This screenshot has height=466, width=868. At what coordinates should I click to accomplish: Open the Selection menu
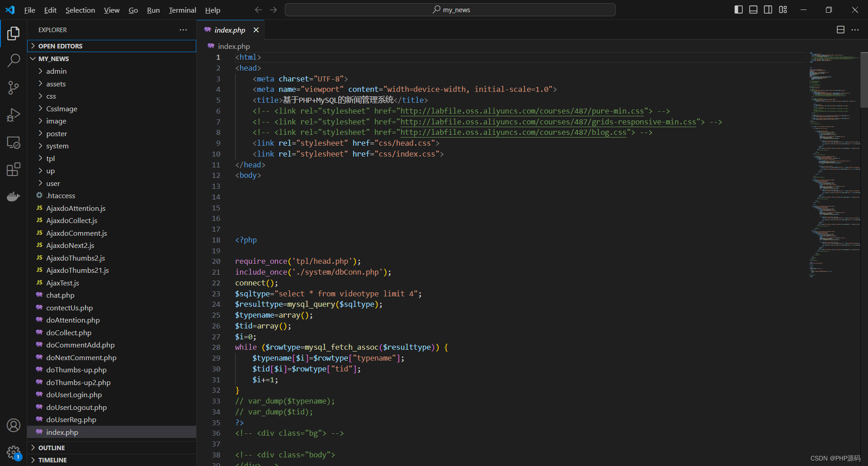(80, 10)
